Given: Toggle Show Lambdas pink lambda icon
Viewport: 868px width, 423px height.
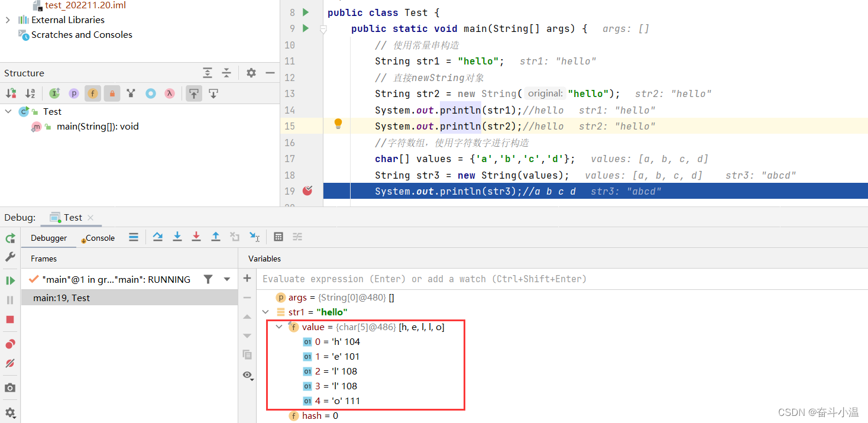Looking at the screenshot, I should coord(170,93).
